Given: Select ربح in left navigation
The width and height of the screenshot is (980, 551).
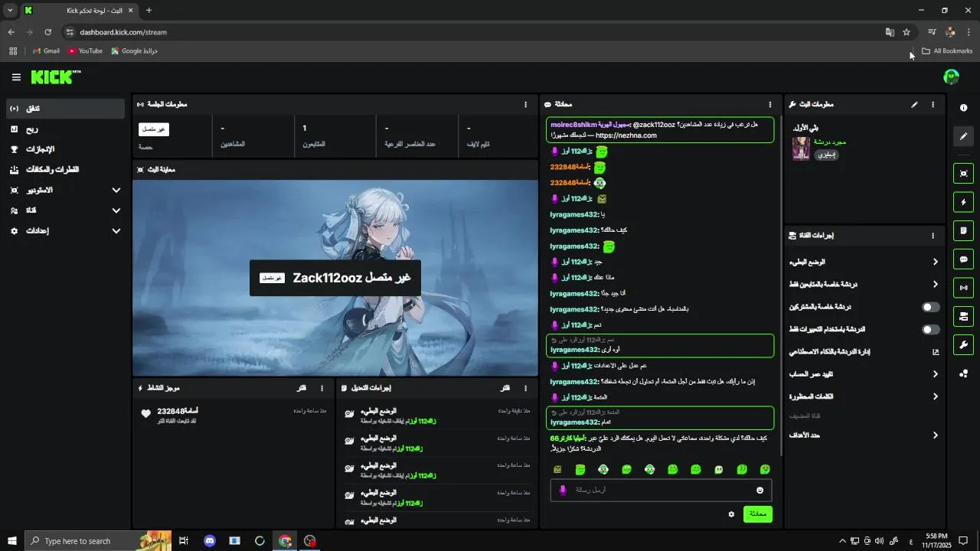Looking at the screenshot, I should pos(65,129).
